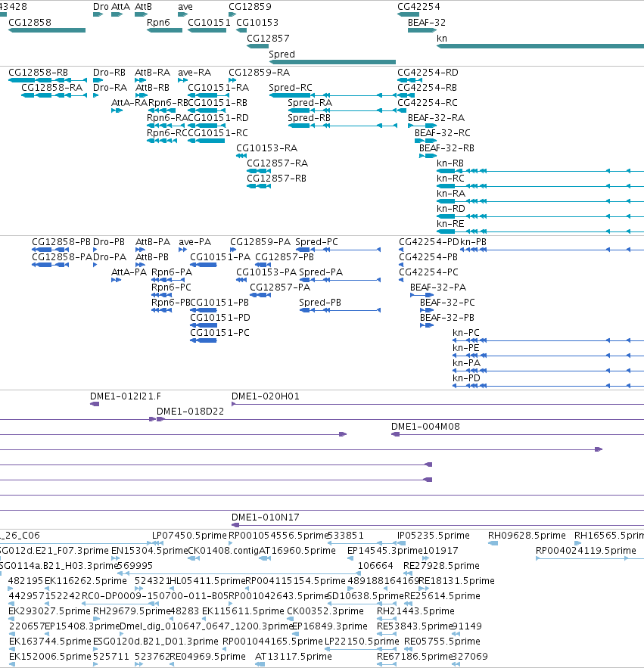Click BAC clone DME1-012I21.F

95,404
